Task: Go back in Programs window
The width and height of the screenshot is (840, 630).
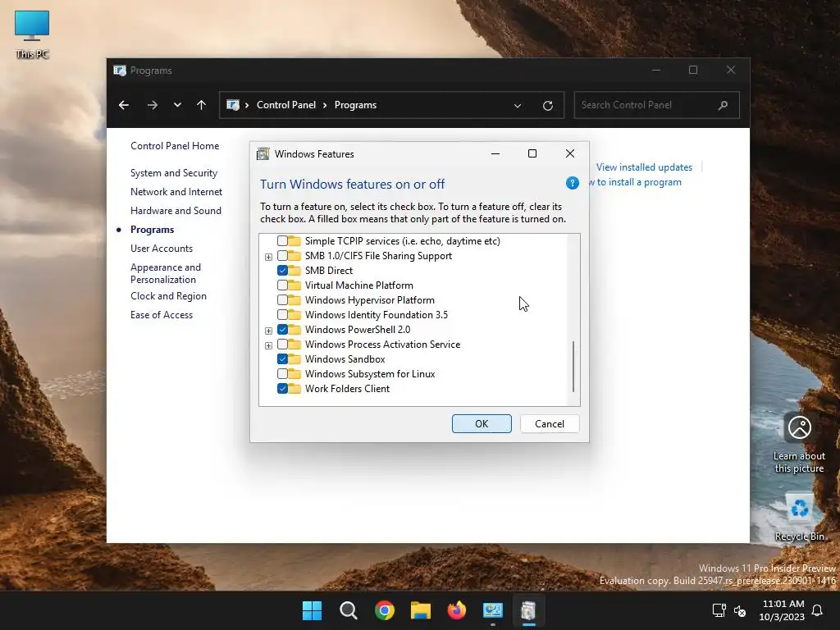Action: [x=124, y=105]
